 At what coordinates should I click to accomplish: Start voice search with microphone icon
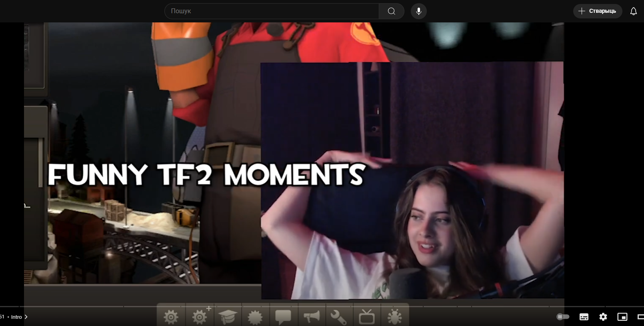coord(419,11)
